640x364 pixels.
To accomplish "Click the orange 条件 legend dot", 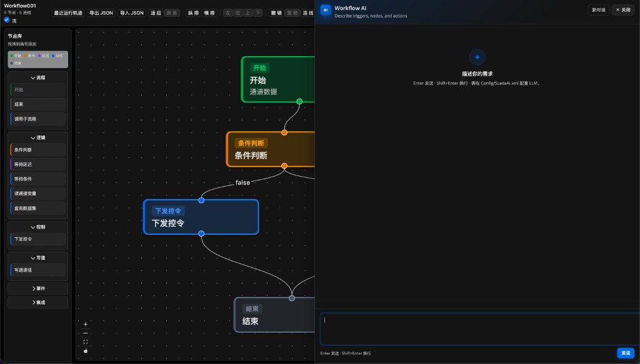I will 25,56.
